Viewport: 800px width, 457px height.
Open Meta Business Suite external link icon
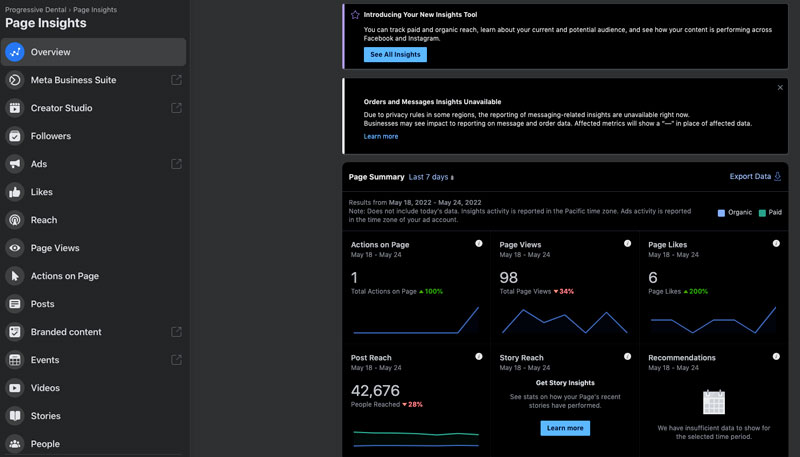[x=176, y=80]
